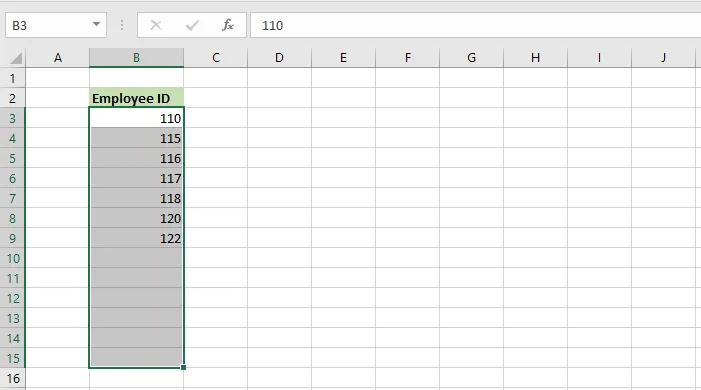The width and height of the screenshot is (701, 390).
Task: Open the Insert Function fx dialog
Action: tap(228, 25)
